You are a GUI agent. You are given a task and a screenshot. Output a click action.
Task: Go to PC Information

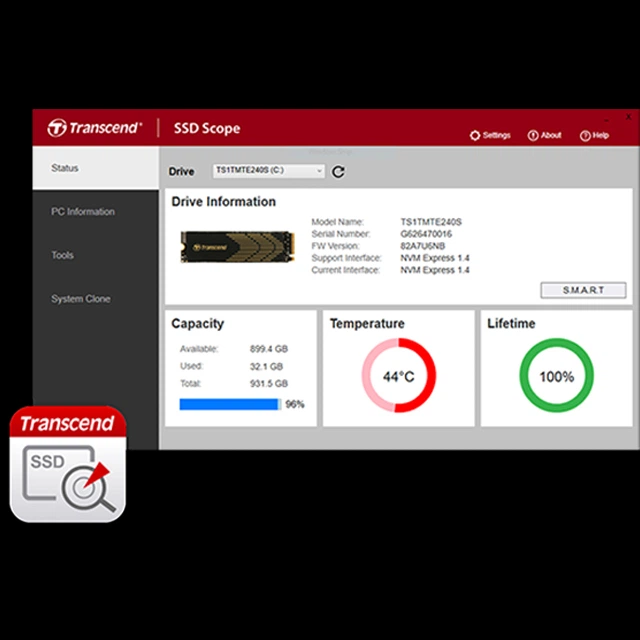tap(83, 211)
